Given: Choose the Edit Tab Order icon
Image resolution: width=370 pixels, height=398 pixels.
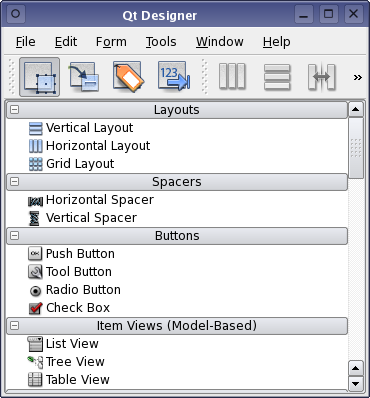Looking at the screenshot, I should (173, 76).
